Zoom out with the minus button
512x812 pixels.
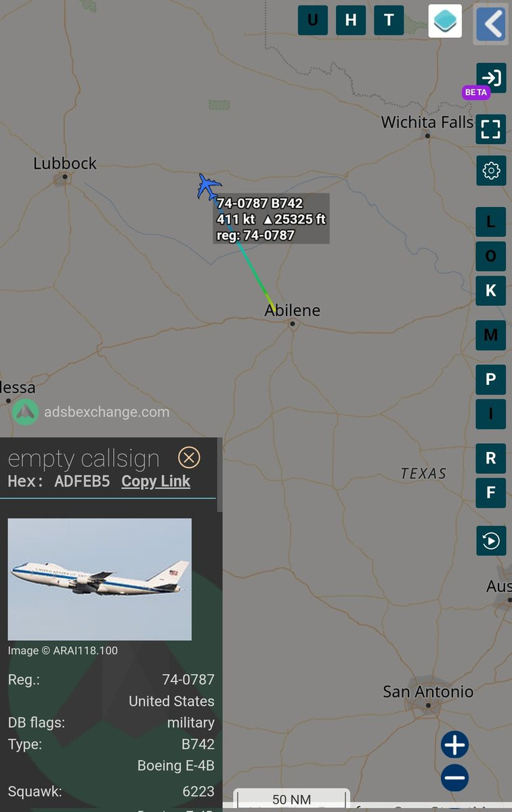tap(454, 777)
